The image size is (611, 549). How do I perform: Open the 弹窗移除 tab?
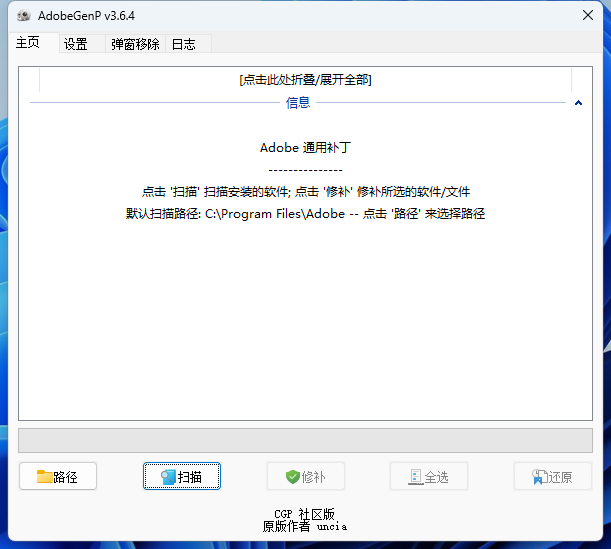tap(135, 44)
